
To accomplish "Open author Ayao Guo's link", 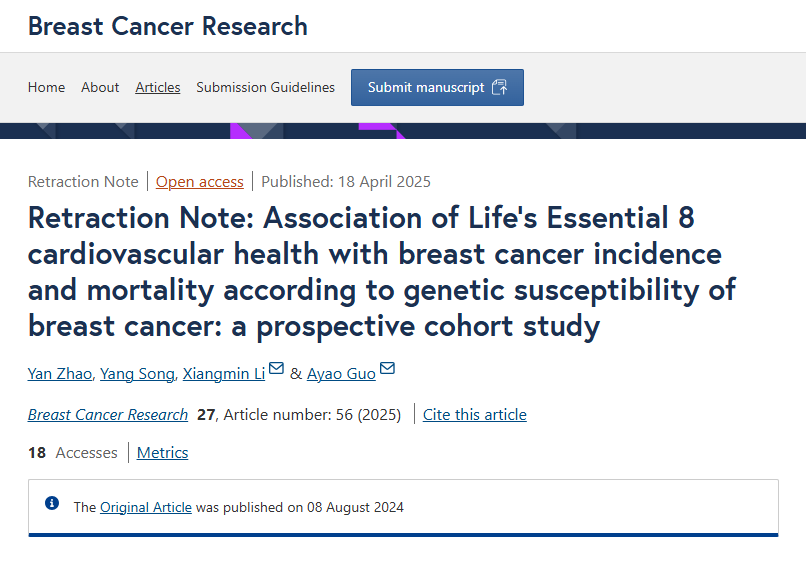I will click(x=341, y=374).
